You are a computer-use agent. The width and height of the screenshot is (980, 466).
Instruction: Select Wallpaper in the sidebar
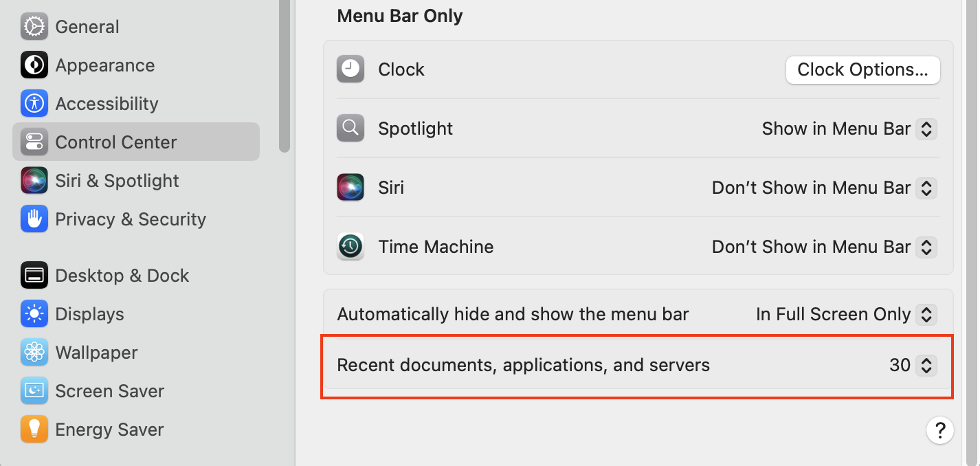97,353
